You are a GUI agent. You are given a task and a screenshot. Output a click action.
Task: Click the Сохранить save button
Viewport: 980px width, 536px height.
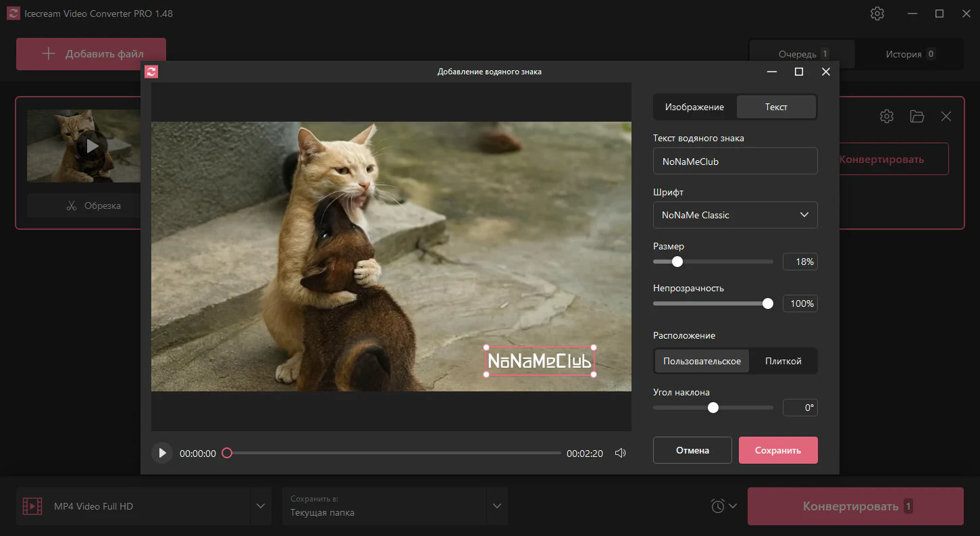777,450
